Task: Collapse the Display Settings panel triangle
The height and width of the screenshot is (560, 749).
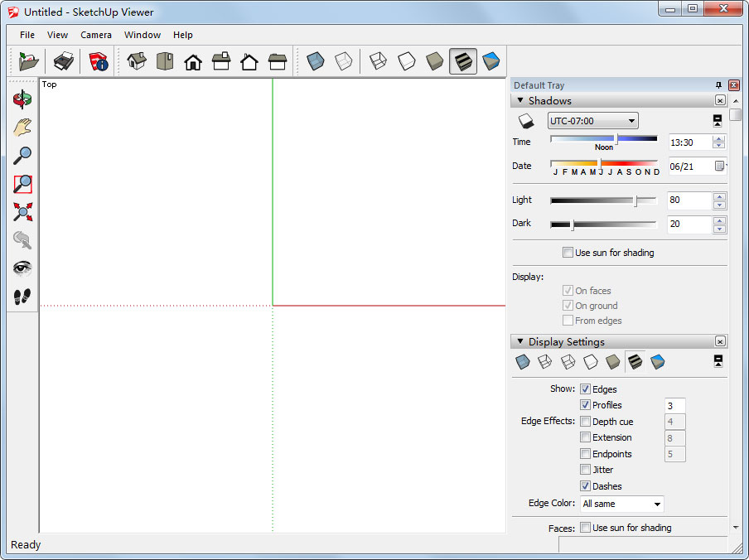Action: click(520, 341)
